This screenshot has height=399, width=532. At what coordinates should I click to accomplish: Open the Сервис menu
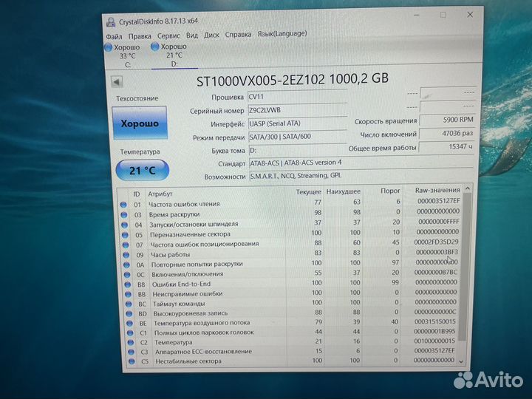coord(168,35)
